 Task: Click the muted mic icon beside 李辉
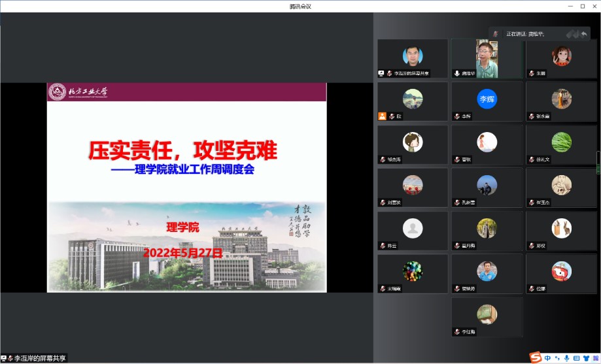[x=456, y=116]
